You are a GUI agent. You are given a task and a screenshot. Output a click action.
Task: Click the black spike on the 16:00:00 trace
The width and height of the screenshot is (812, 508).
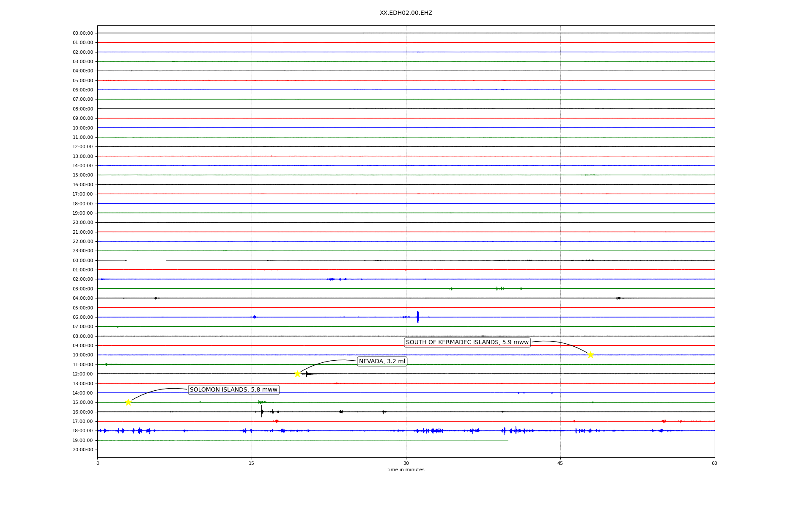click(x=262, y=411)
